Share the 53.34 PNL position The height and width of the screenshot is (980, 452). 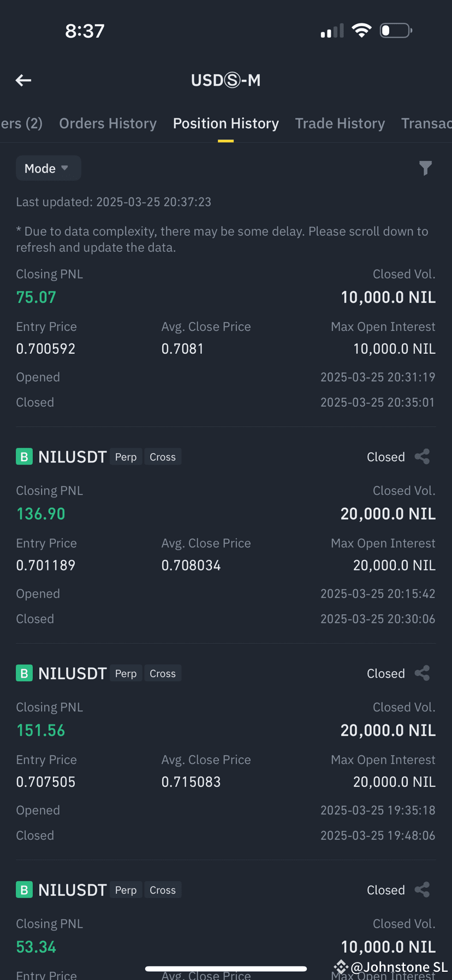click(x=422, y=890)
